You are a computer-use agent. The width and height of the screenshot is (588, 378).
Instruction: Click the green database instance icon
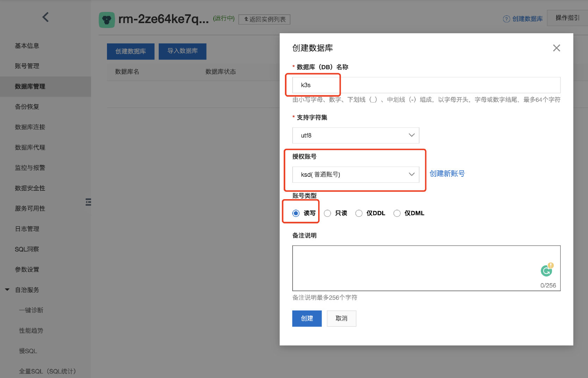coord(107,20)
